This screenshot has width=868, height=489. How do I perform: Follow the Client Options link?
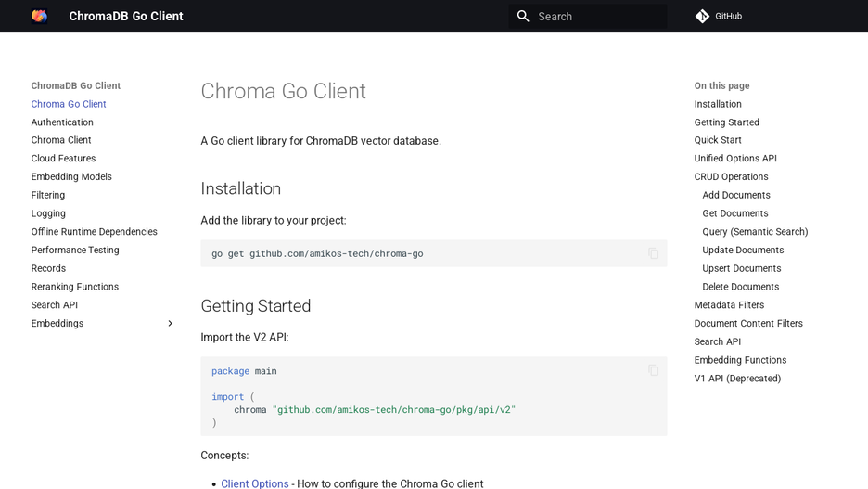pos(255,483)
